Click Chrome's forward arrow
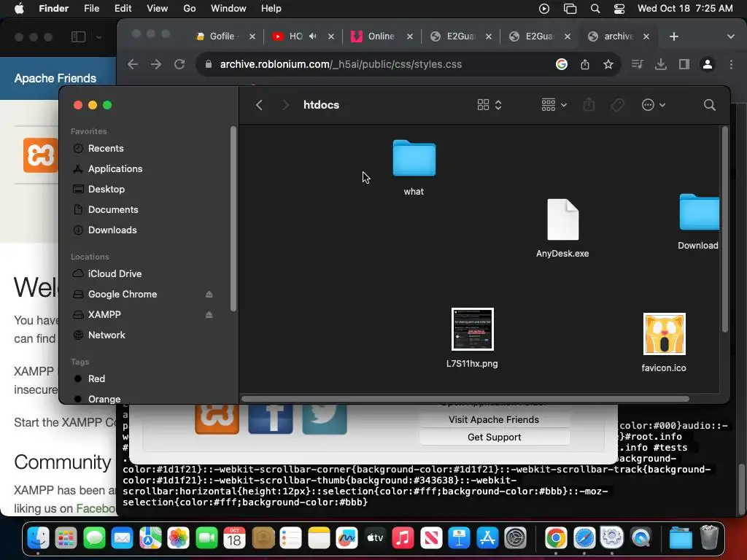 (x=156, y=64)
